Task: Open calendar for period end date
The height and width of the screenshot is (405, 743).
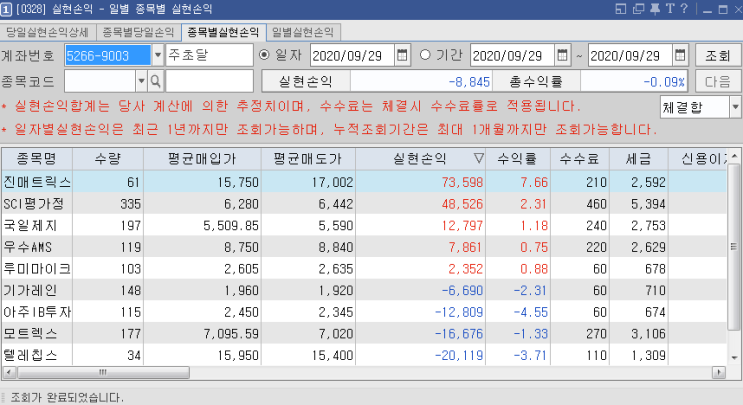Action: click(x=680, y=55)
